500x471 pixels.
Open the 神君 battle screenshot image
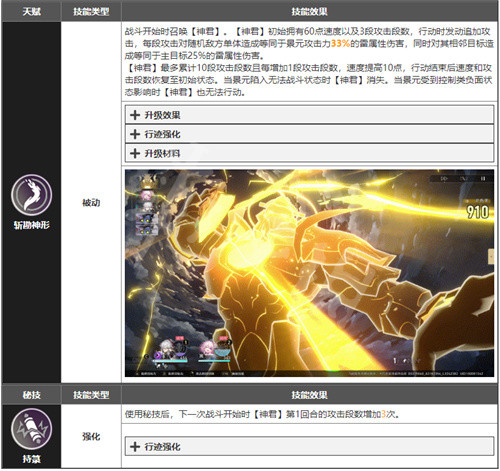point(309,273)
